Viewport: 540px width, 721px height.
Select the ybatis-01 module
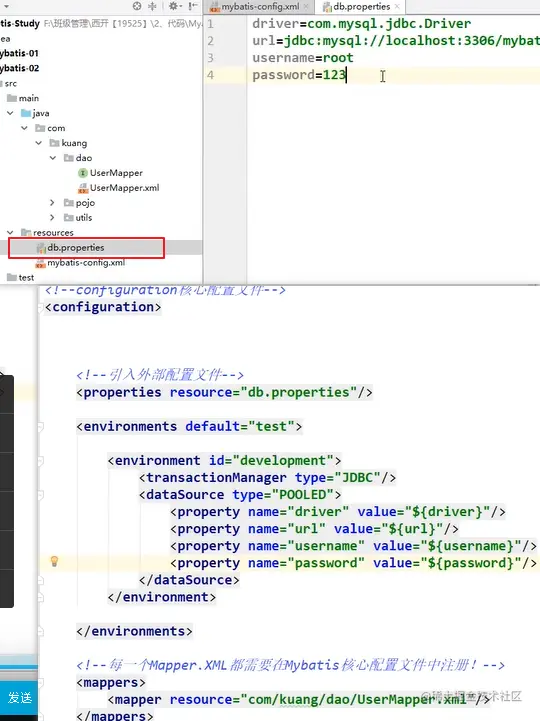click(19, 53)
